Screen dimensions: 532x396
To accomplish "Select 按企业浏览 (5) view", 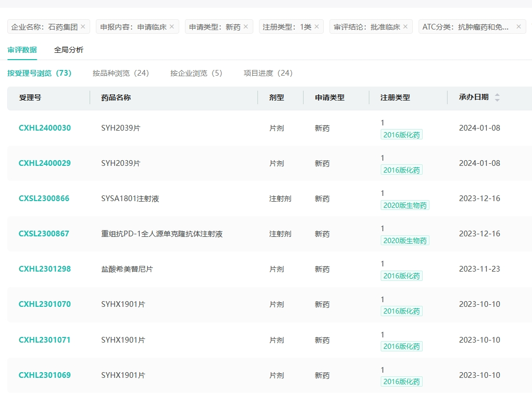I will click(x=196, y=73).
